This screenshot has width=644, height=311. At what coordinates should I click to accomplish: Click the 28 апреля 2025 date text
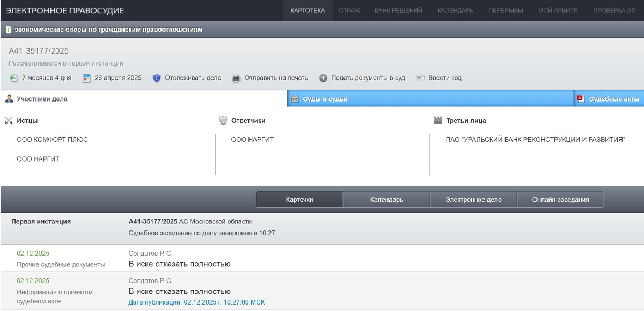118,78
